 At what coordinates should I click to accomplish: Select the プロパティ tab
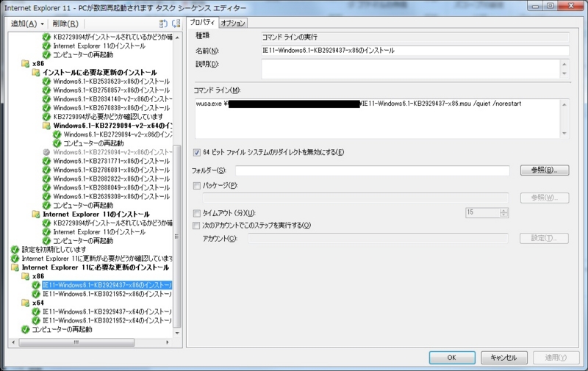(202, 22)
